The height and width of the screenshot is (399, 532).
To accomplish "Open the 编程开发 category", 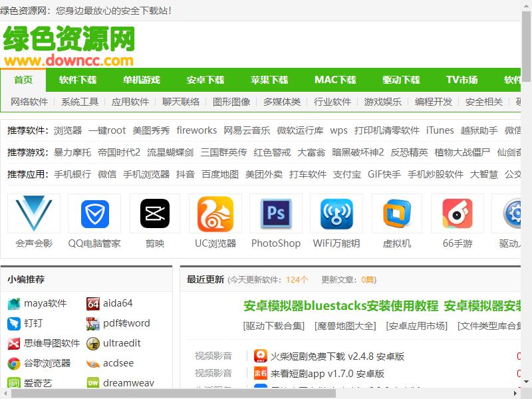I will [x=434, y=102].
